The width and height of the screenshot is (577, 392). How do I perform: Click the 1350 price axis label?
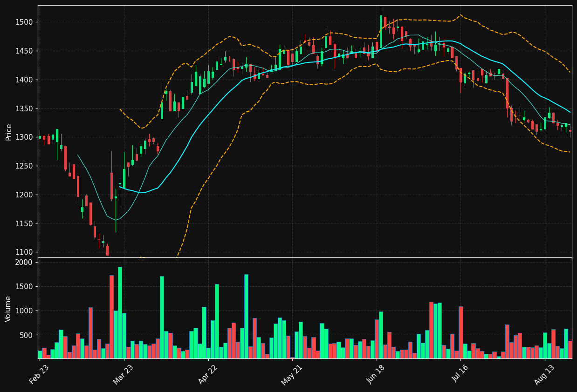tap(25, 108)
